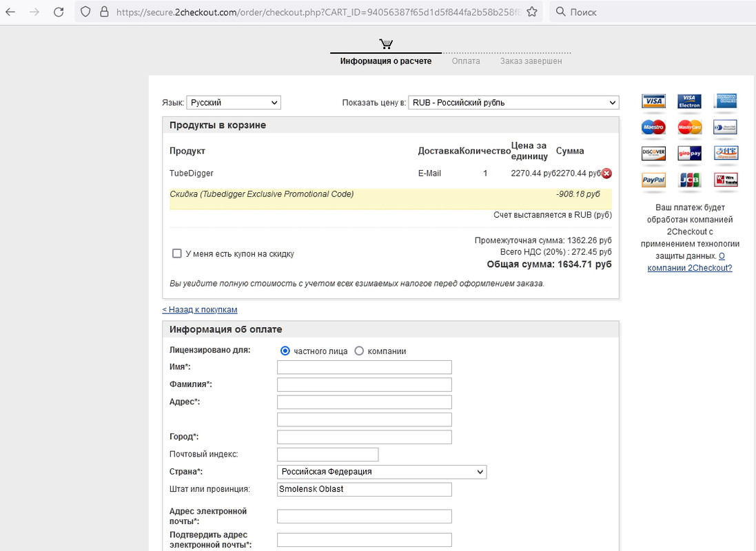Click the Wire Transfer logo
756x551 pixels.
726,180
